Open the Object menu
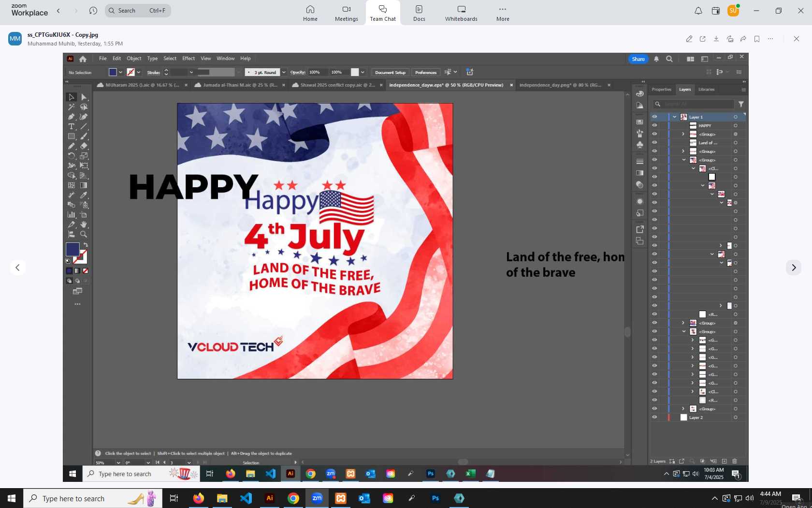This screenshot has height=508, width=812. pos(134,59)
